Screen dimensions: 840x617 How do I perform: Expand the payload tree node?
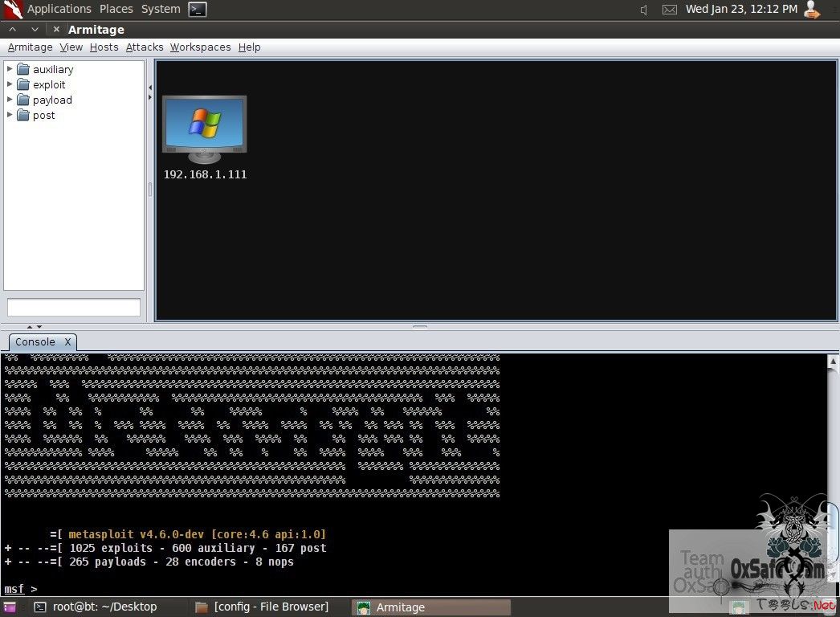click(x=10, y=100)
